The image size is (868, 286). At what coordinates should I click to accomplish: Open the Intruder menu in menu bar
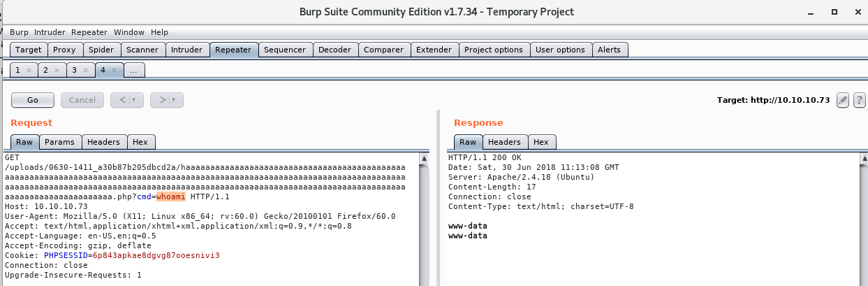(49, 32)
